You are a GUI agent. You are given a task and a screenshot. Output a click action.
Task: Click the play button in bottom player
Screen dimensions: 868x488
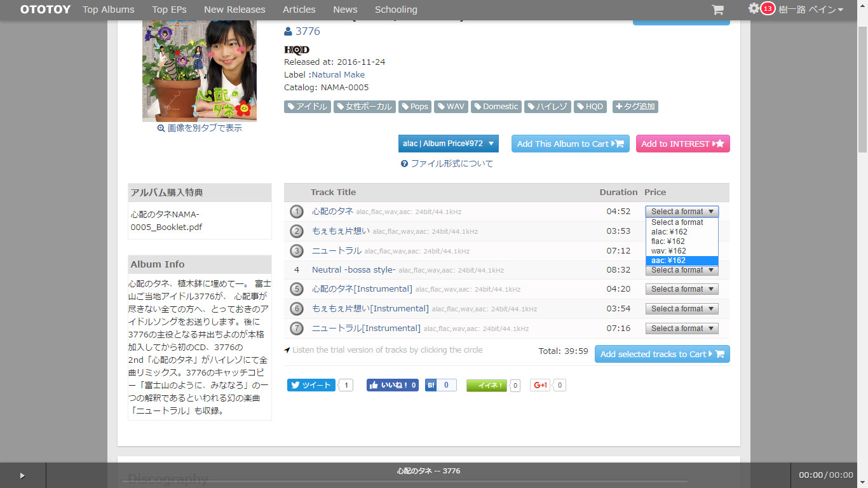22,475
